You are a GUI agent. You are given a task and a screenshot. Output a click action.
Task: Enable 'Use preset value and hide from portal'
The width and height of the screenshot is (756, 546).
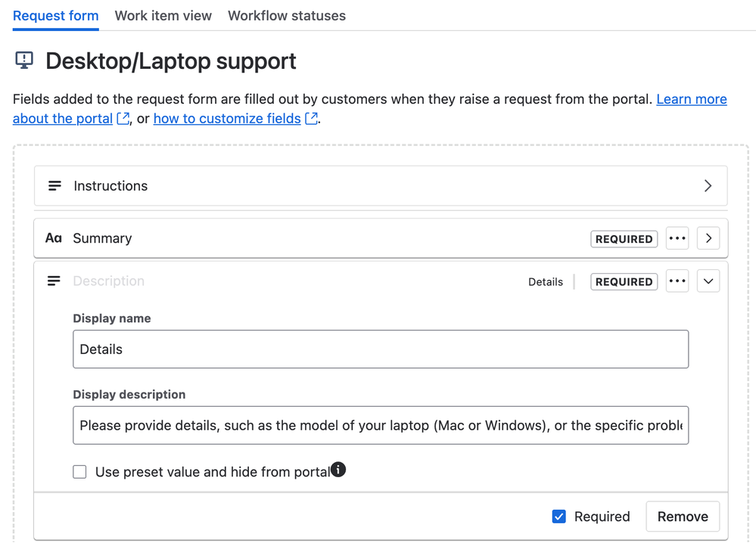(x=79, y=472)
